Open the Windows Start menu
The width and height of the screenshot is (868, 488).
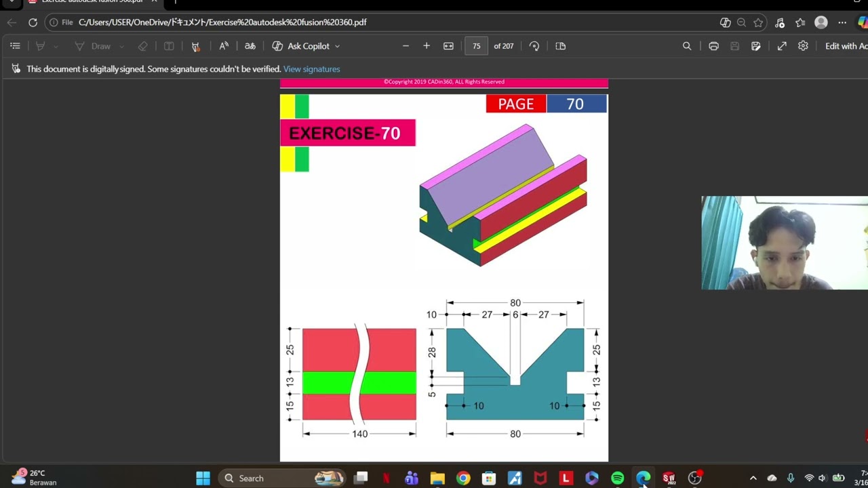pos(203,479)
